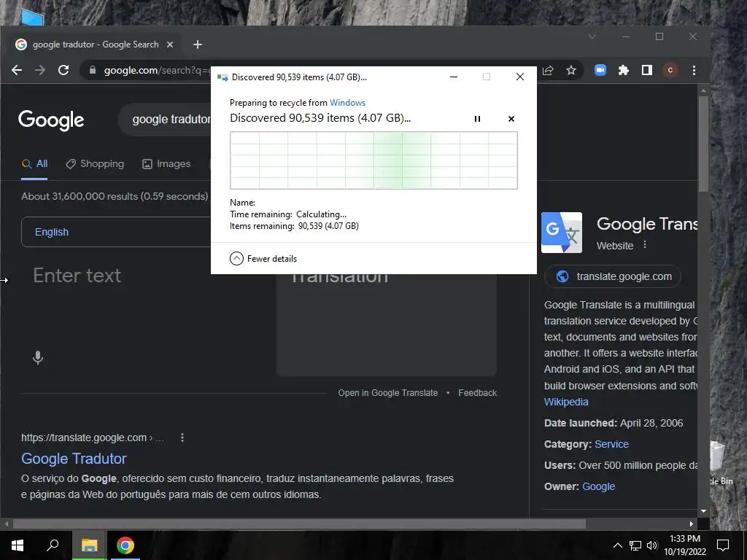
Task: Open Chrome tab search chevron
Action: (x=592, y=36)
